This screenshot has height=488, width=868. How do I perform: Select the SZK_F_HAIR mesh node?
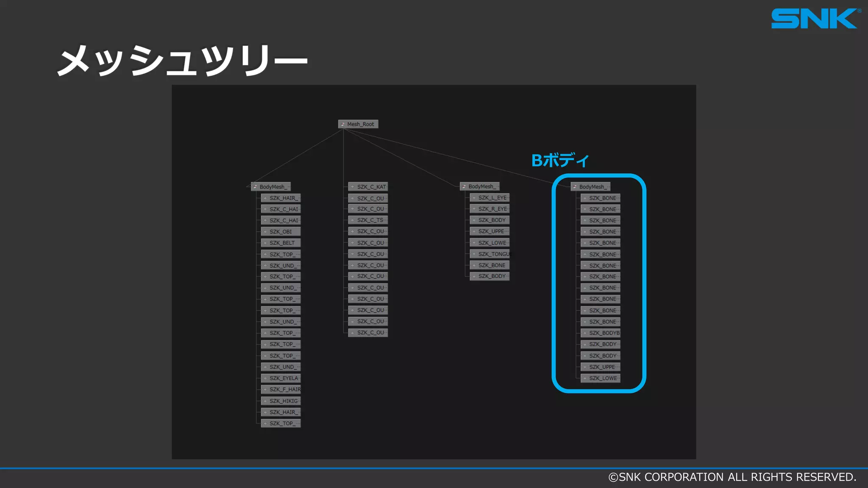pyautogui.click(x=284, y=389)
